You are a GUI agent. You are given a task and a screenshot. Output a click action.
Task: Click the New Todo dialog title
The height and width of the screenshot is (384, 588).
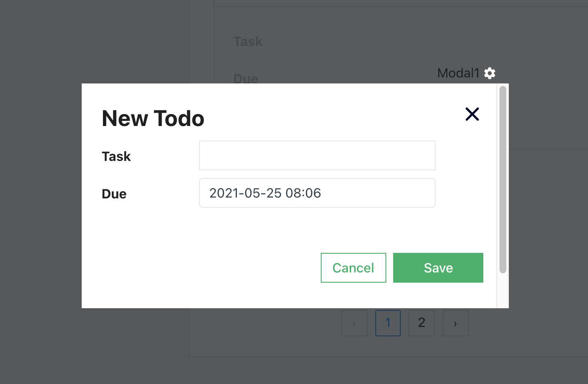pyautogui.click(x=153, y=119)
